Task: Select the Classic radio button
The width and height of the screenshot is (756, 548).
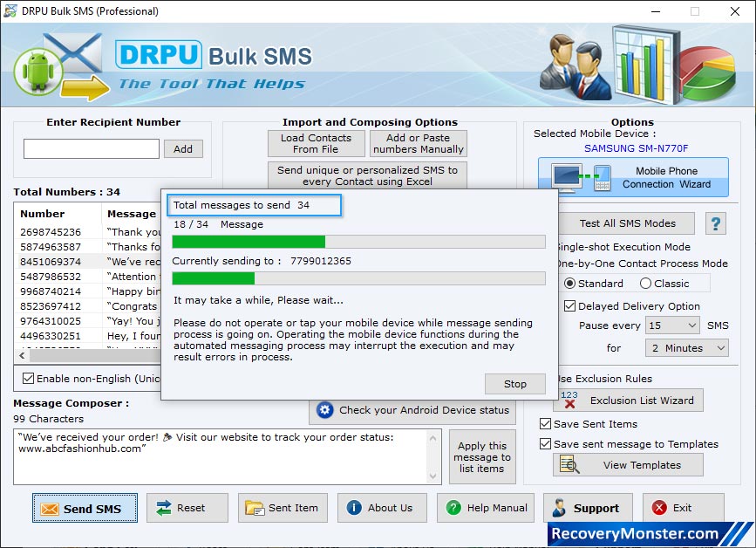Action: pyautogui.click(x=646, y=284)
